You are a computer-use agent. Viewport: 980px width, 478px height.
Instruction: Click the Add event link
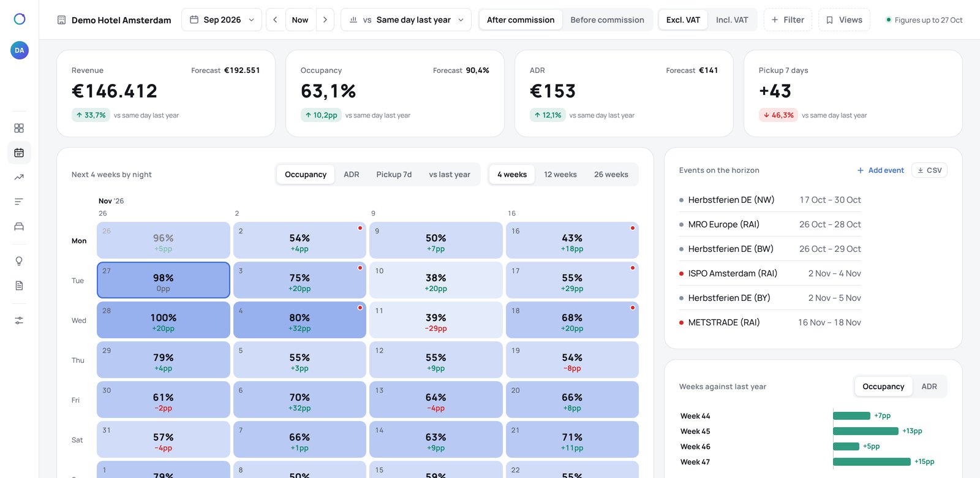click(x=880, y=170)
